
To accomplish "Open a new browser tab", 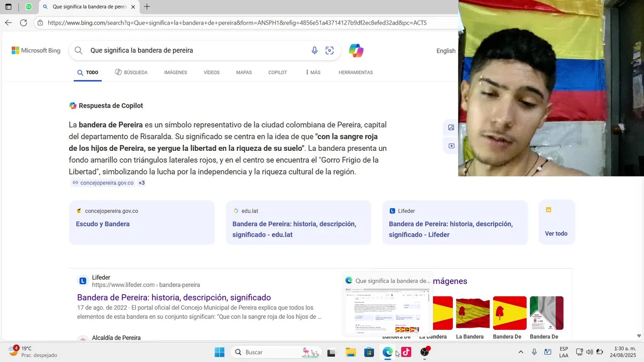I will point(147,7).
